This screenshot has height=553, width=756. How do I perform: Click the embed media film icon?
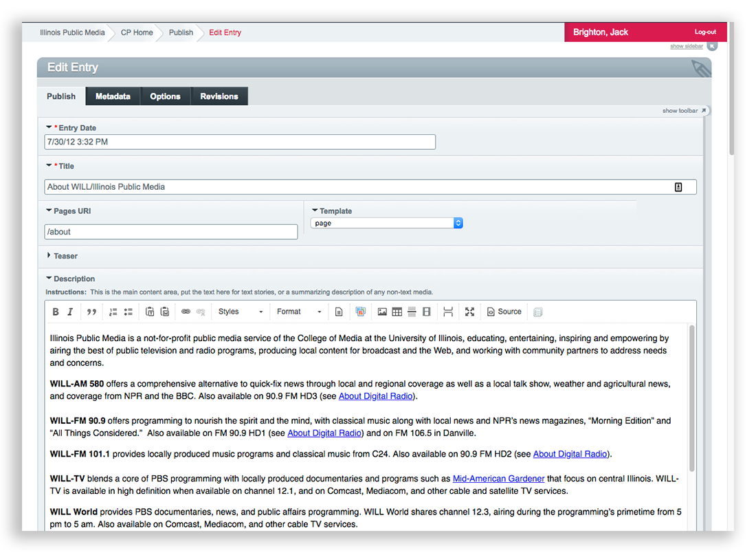click(x=426, y=312)
